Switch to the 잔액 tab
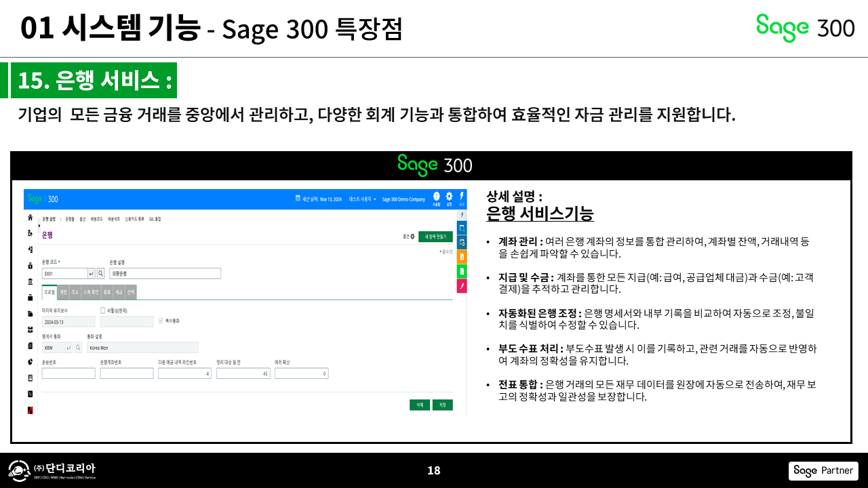Viewport: 868px width, 488px height. [x=131, y=292]
